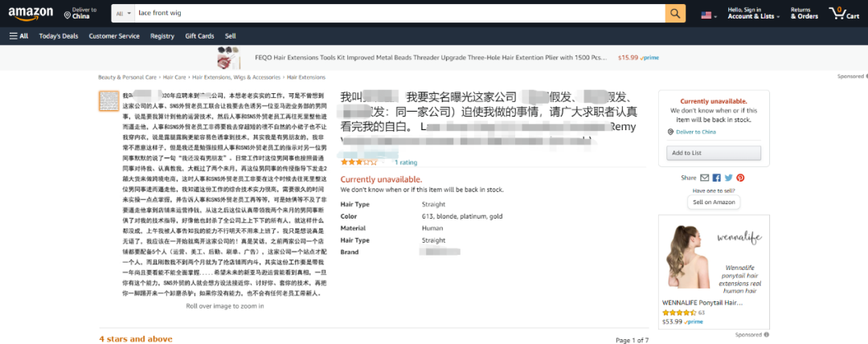Viewport: 868px width, 344px height.
Task: Open the hamburger All menu icon
Action: pyautogui.click(x=18, y=36)
